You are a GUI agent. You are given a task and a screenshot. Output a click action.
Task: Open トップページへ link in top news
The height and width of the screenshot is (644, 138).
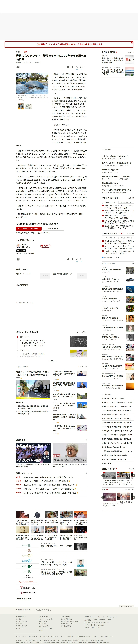point(82,367)
